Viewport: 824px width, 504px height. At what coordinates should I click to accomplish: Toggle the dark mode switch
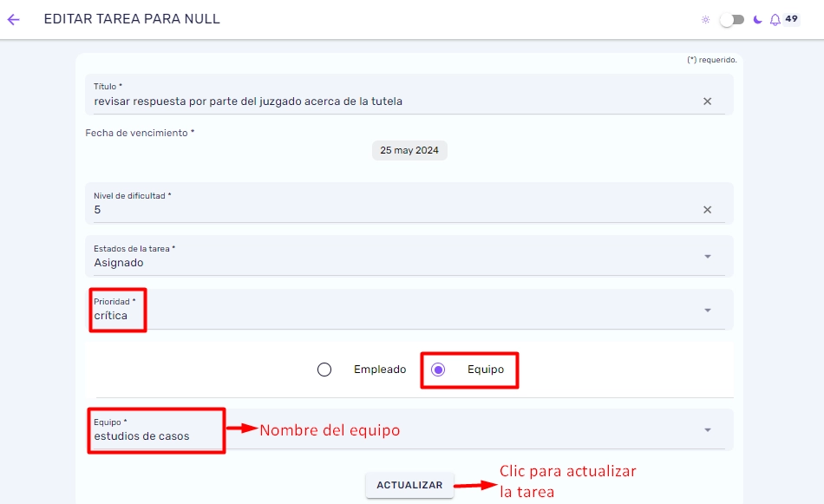pos(732,20)
